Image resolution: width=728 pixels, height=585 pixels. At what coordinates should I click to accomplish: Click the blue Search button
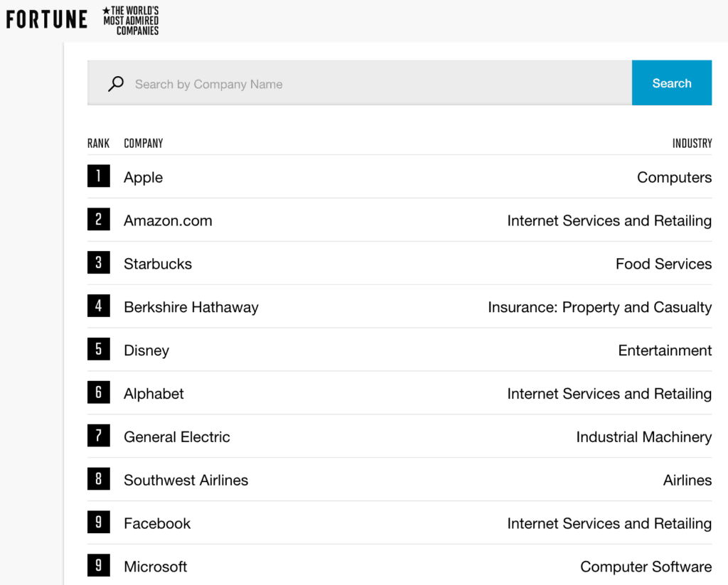click(671, 82)
